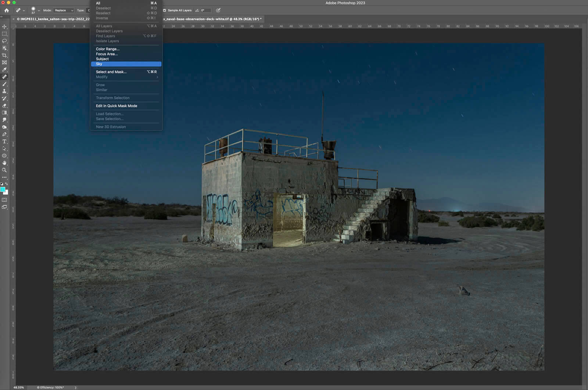This screenshot has width=588, height=390.
Task: Swap foreground and background colors
Action: coord(6,184)
